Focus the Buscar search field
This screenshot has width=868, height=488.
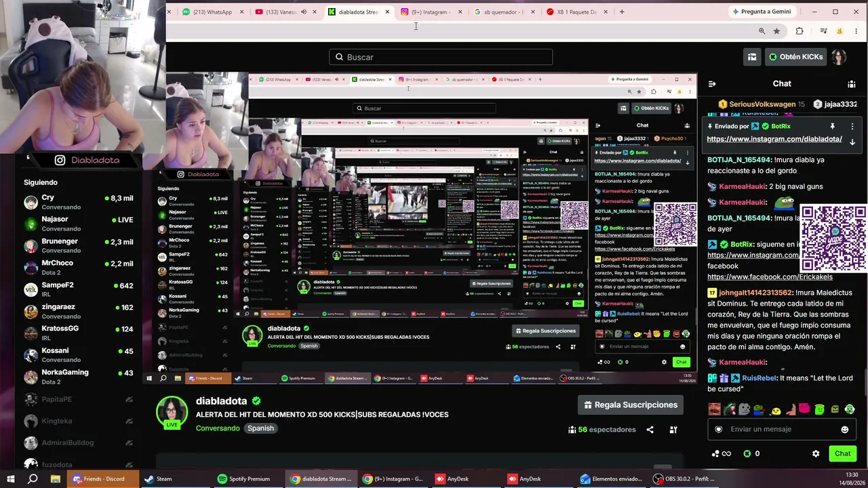click(441, 57)
